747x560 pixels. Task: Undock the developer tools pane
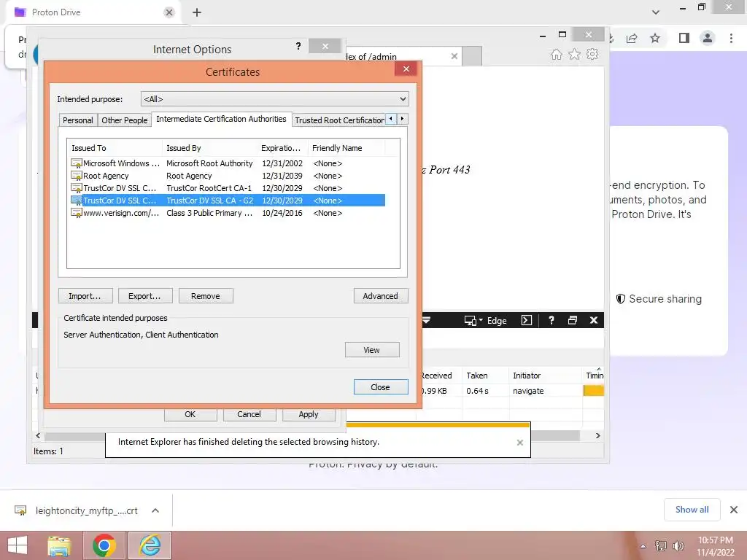pyautogui.click(x=573, y=320)
